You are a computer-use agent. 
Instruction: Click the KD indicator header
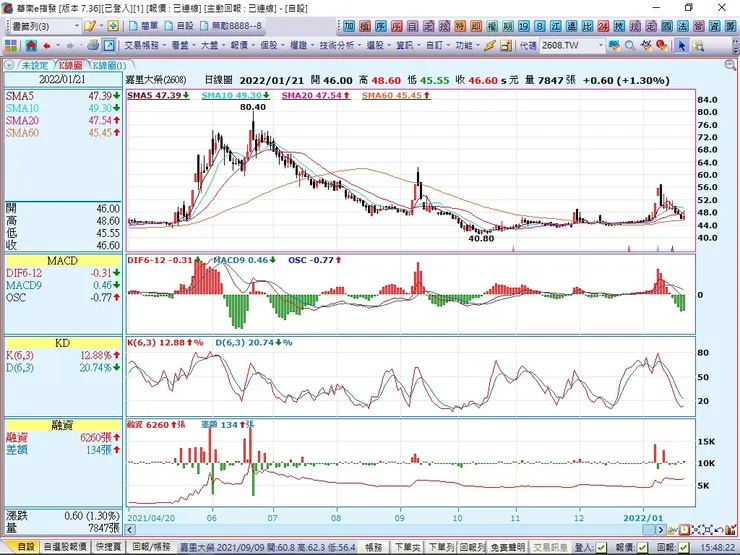point(63,343)
